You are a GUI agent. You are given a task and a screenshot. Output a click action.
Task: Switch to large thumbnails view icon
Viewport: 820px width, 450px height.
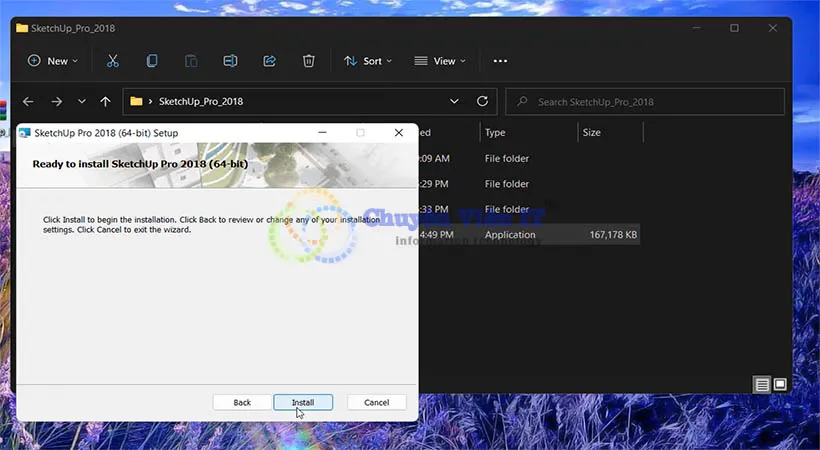point(780,384)
